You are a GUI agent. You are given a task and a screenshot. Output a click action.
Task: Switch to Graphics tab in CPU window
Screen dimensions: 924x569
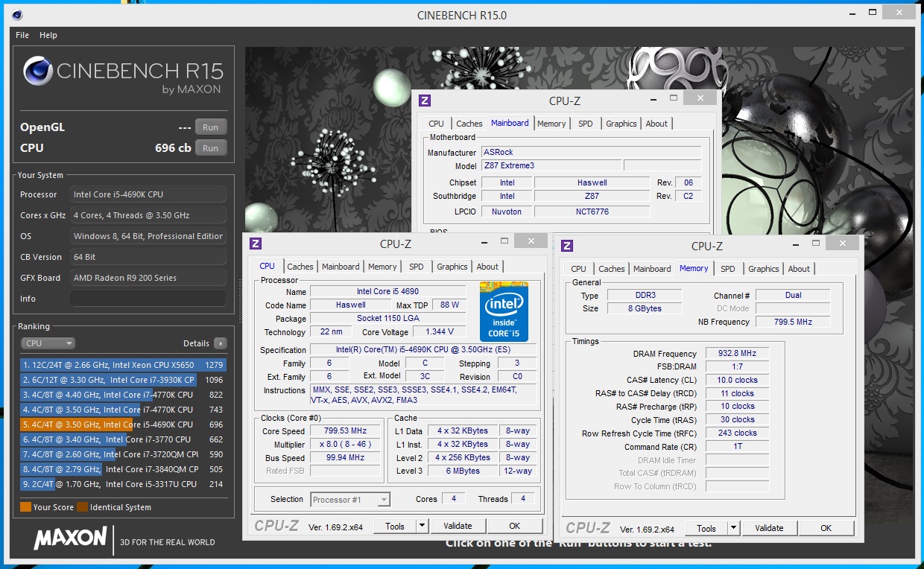[x=452, y=267]
